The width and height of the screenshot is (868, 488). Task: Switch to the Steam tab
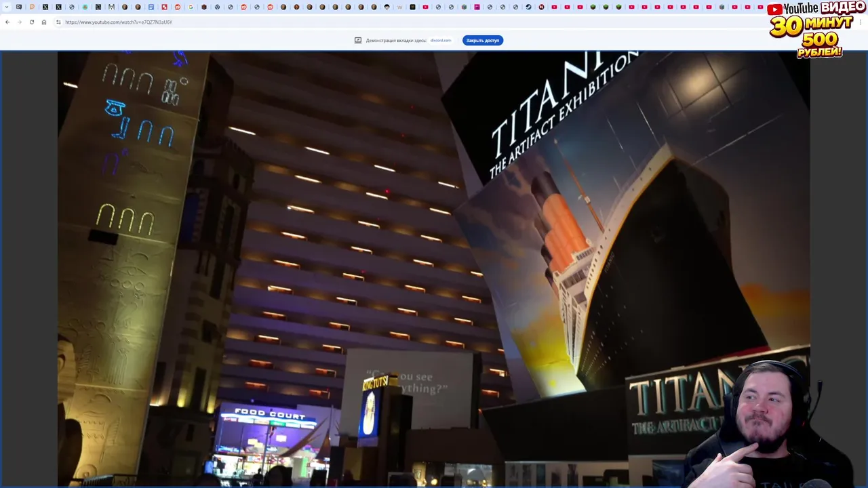528,7
